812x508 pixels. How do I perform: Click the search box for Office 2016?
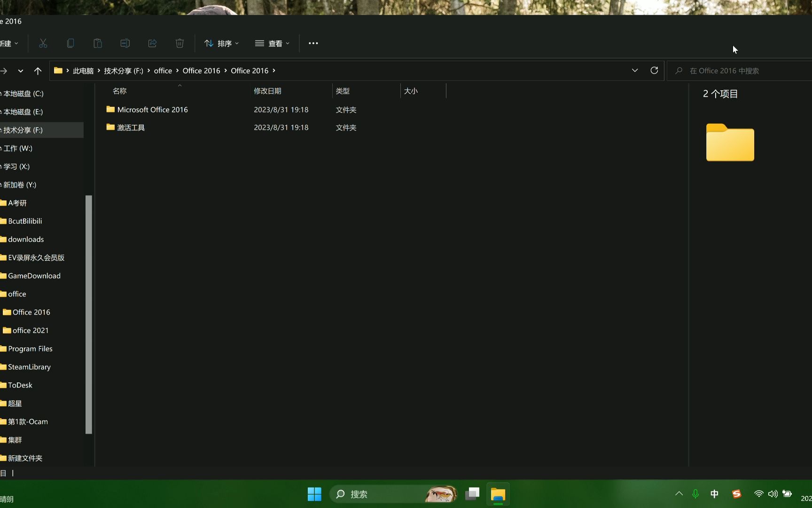point(740,71)
